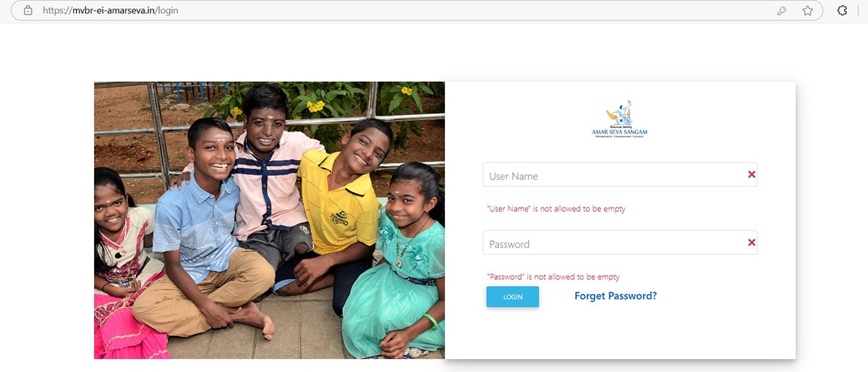Viewport: 868px width, 372px height.
Task: Open the saved passwords key icon
Action: pyautogui.click(x=782, y=11)
